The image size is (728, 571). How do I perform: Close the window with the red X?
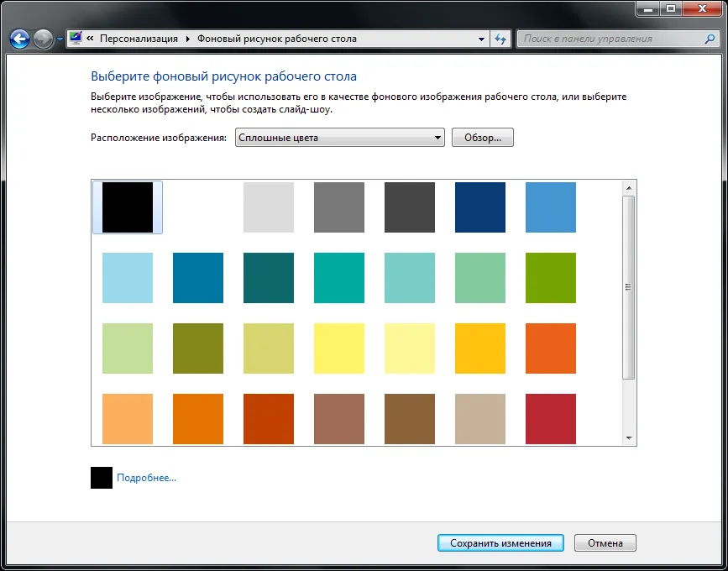(x=702, y=8)
